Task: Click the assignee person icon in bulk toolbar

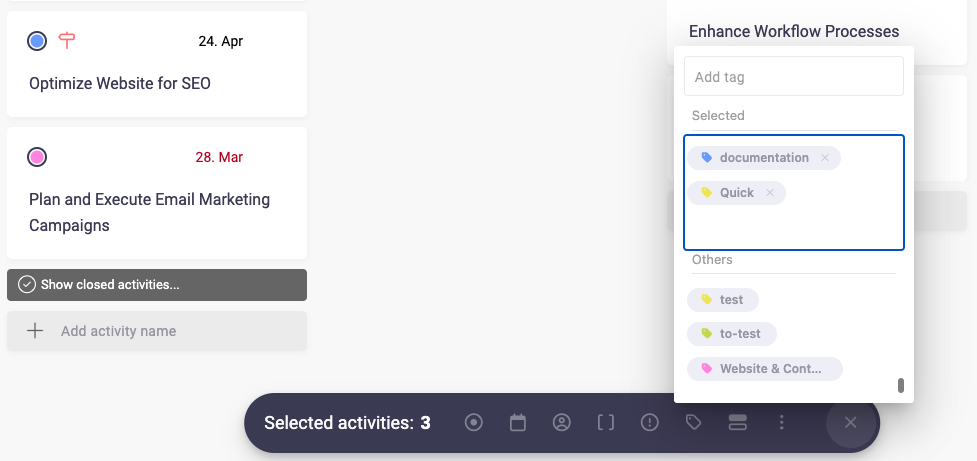Action: pyautogui.click(x=562, y=423)
